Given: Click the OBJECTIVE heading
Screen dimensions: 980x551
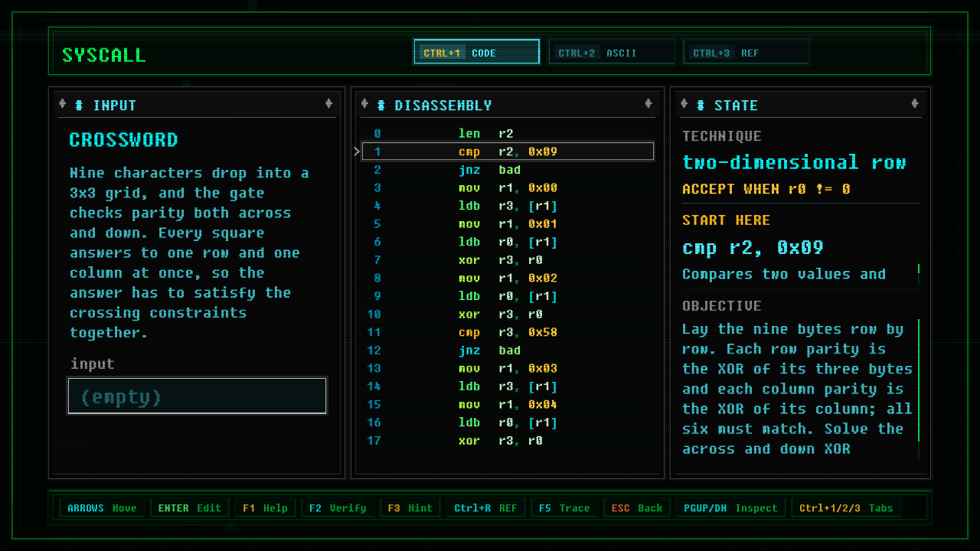Looking at the screenshot, I should coord(721,306).
